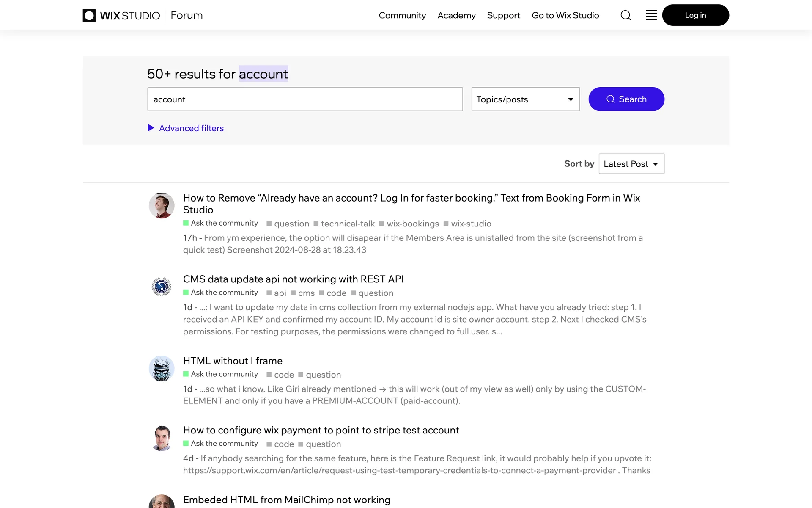Click masked avatar beside HTML without I frame
The width and height of the screenshot is (812, 508).
pyautogui.click(x=162, y=368)
